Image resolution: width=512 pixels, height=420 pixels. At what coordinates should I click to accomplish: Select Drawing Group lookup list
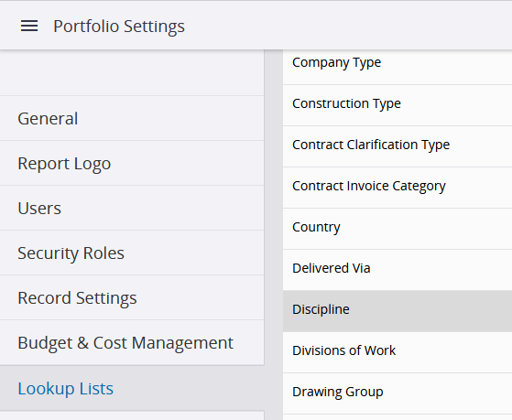[x=398, y=393]
